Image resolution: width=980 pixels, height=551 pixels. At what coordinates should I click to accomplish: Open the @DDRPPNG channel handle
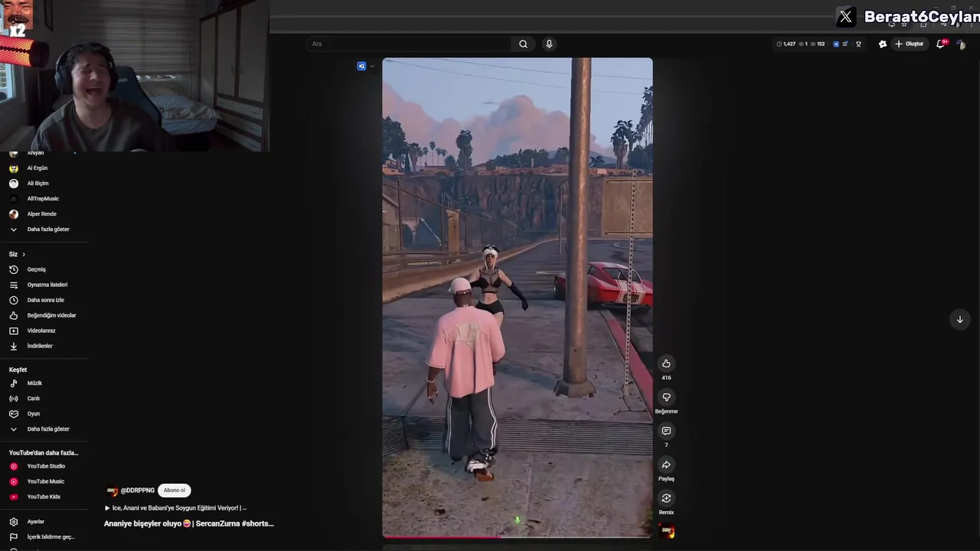(138, 491)
